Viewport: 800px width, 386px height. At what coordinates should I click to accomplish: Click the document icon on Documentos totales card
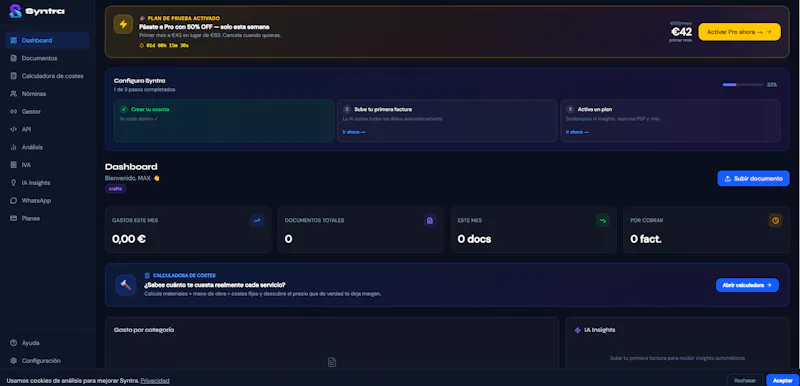pos(430,220)
